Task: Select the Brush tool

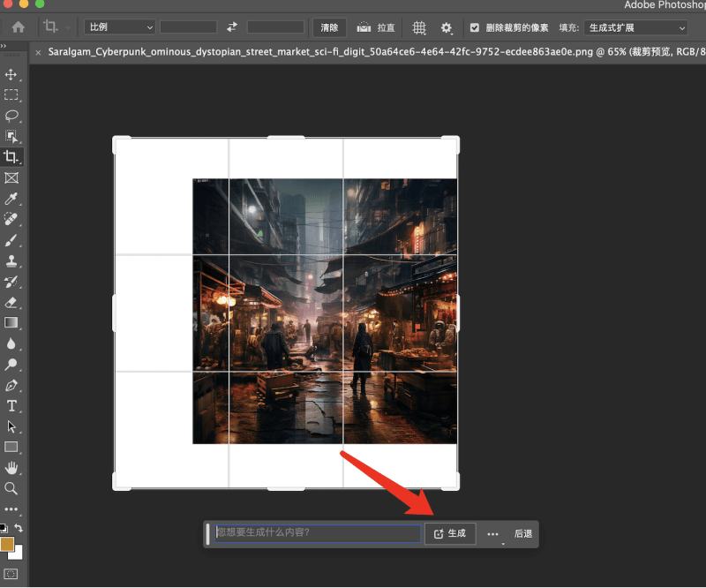Action: [12, 239]
